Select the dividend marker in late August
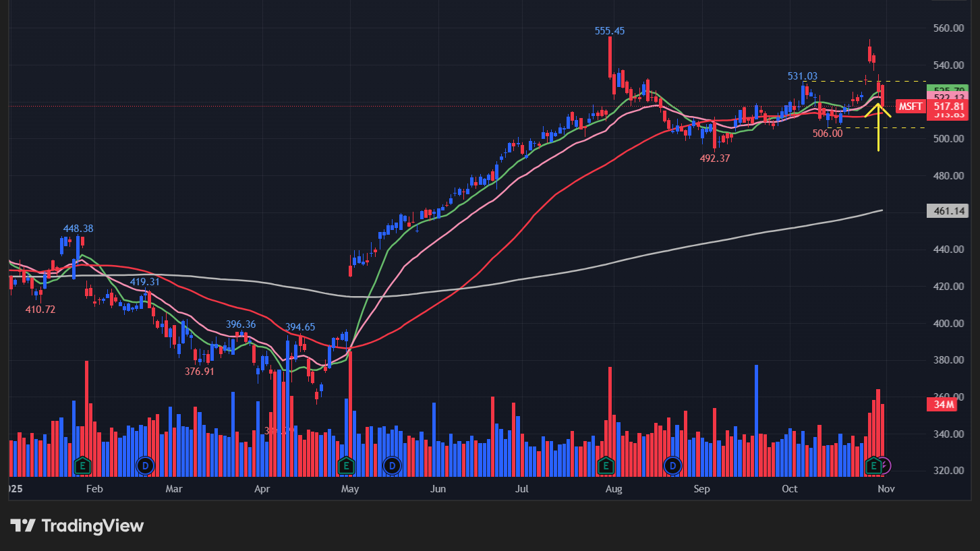 pos(672,465)
